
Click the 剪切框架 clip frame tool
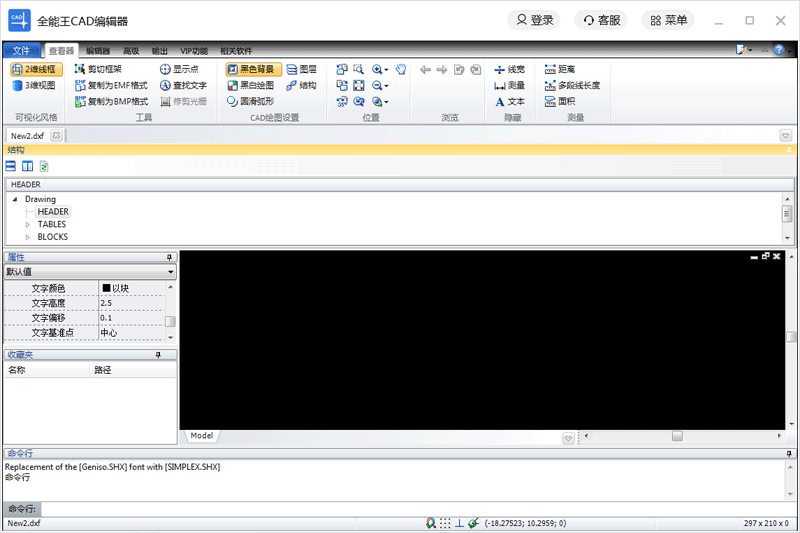coord(97,69)
